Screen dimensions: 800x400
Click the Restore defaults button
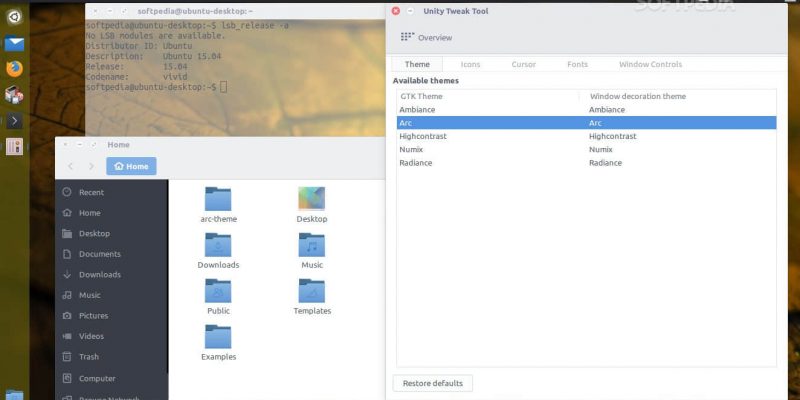point(433,383)
